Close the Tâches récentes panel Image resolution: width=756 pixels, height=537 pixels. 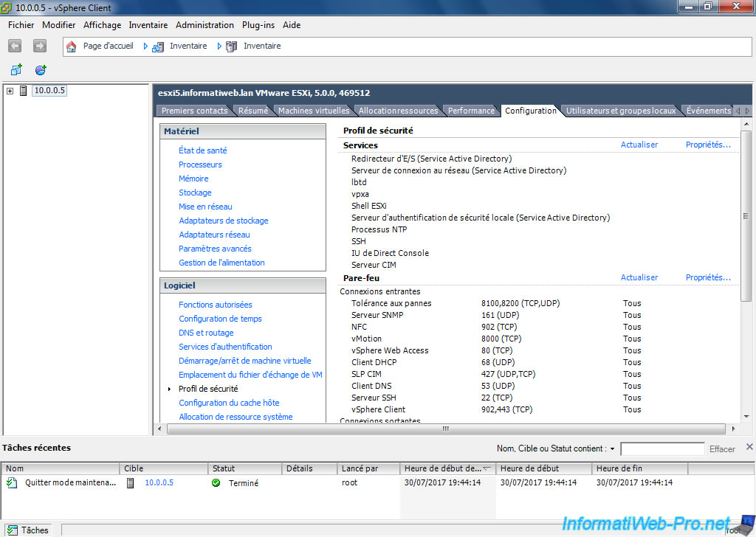749,446
